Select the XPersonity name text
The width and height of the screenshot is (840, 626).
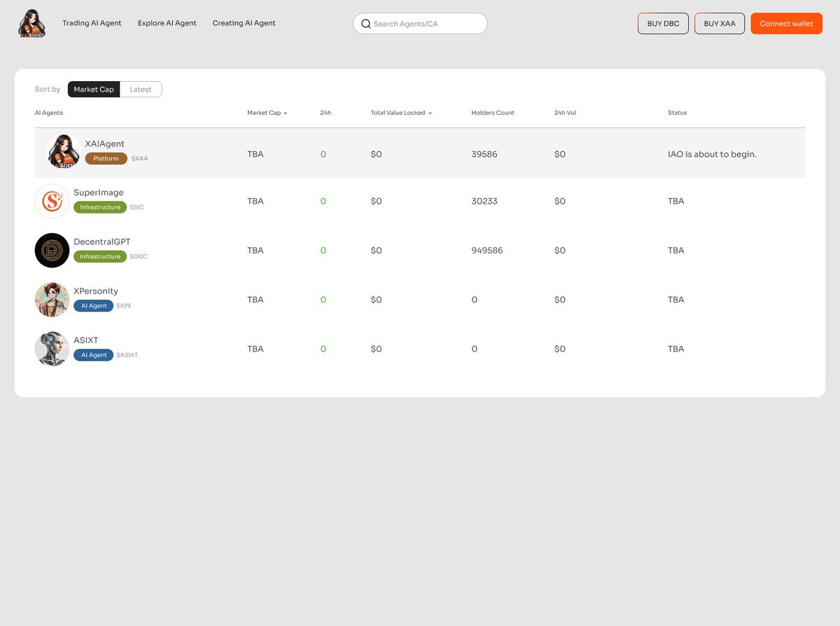pyautogui.click(x=96, y=291)
